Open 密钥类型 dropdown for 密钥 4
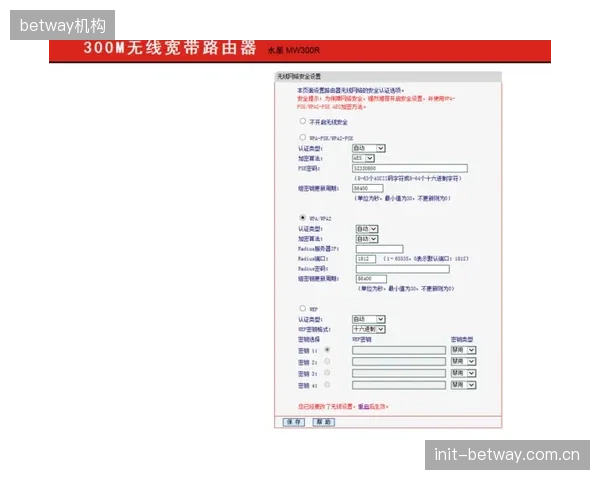The height and width of the screenshot is (480, 600). (x=463, y=385)
